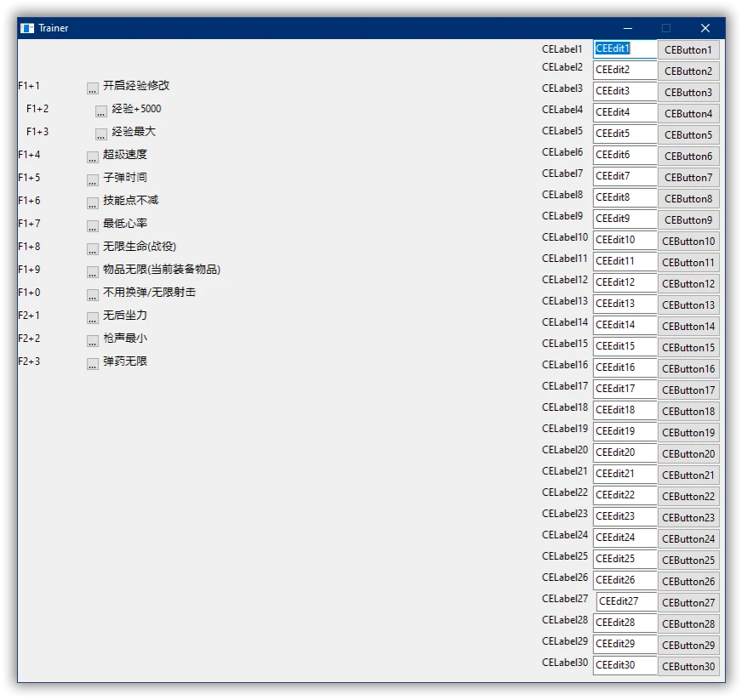Image resolution: width=742 pixels, height=700 pixels.
Task: Focus the CEEdit30 input field
Action: (x=625, y=665)
